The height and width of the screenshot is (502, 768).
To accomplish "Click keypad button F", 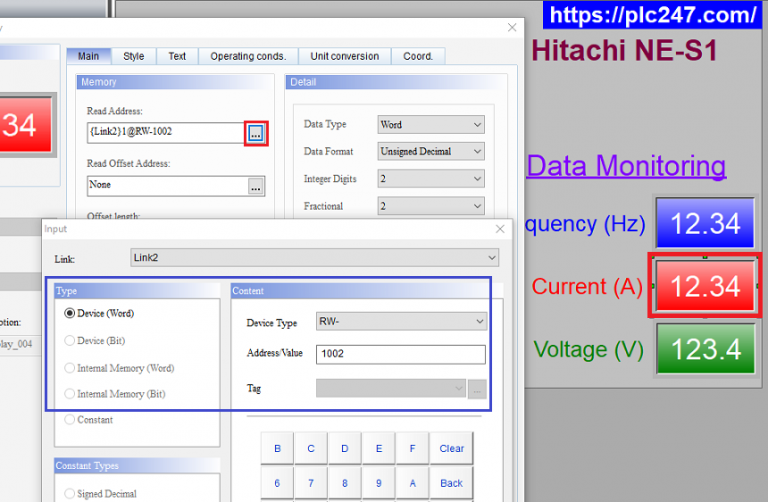I will (x=412, y=448).
